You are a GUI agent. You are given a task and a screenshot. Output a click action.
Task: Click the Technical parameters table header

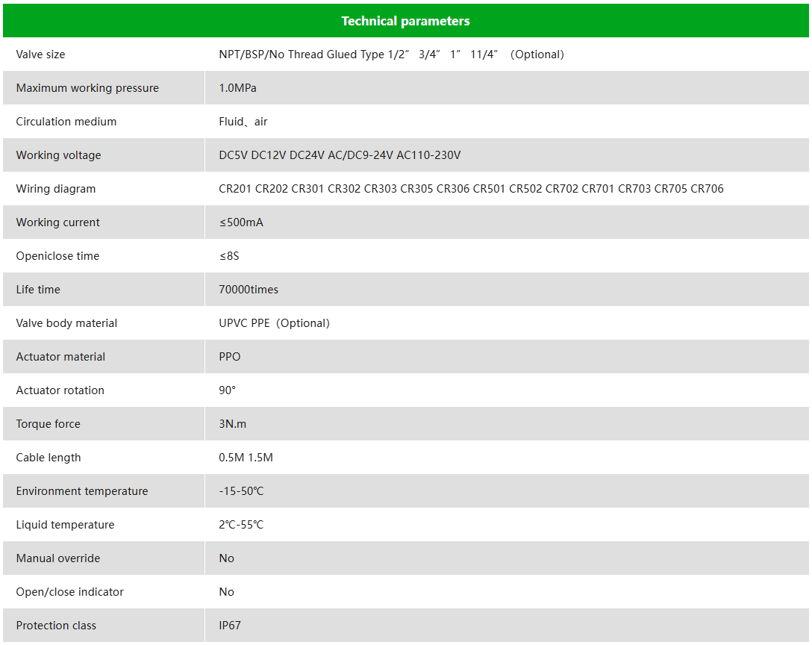point(405,21)
